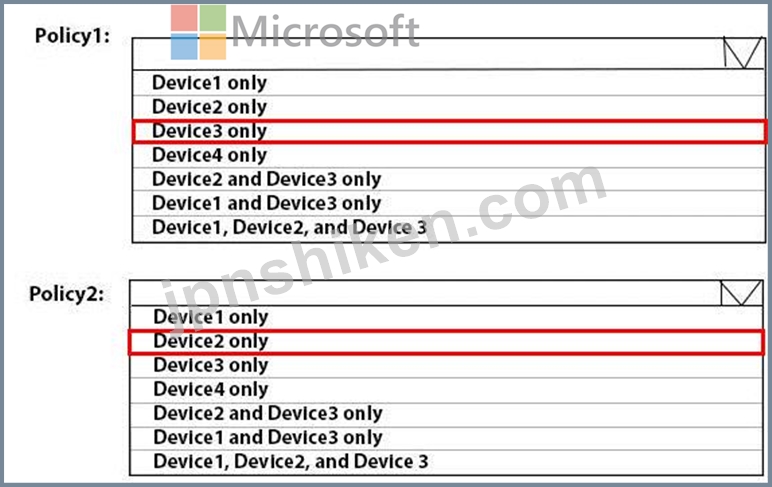Viewport: 772px width, 487px height.
Task: Select 'Device1 only' under Policy2
Action: [x=446, y=317]
